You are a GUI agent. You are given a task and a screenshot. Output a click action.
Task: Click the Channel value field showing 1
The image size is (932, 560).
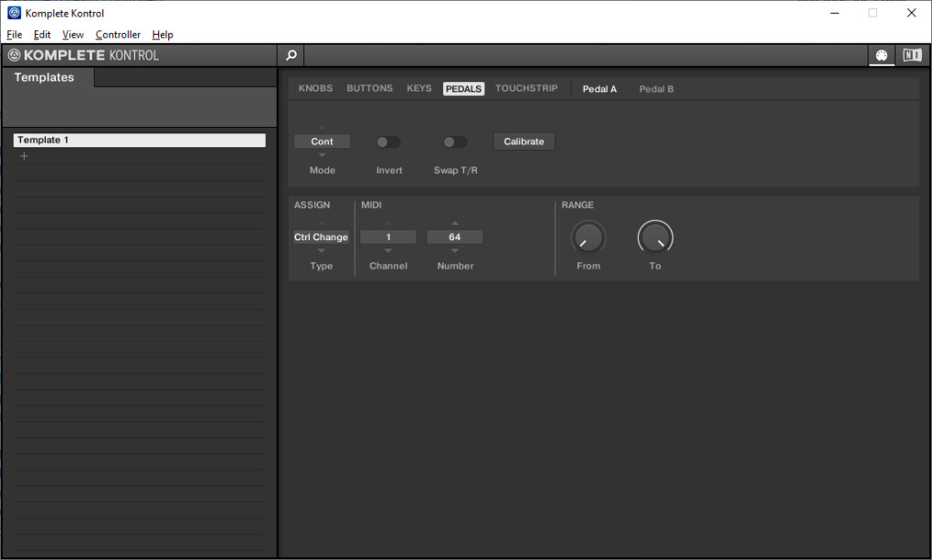pyautogui.click(x=388, y=238)
